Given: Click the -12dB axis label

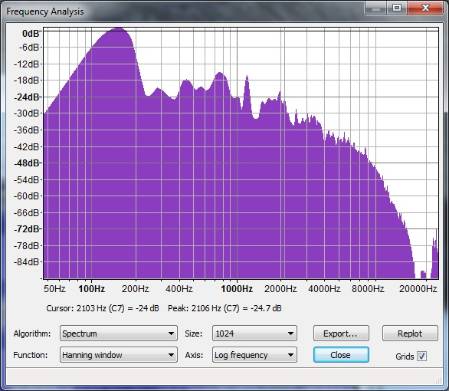Looking at the screenshot, I should (27, 64).
